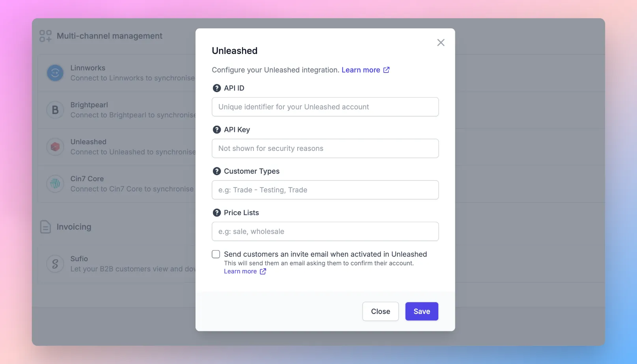Click the API Key help question icon

(x=216, y=130)
